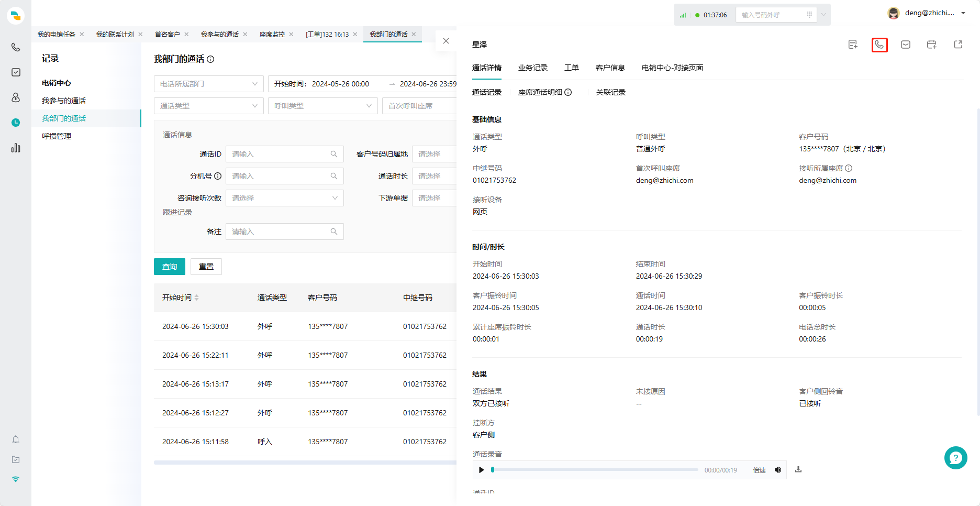Screen dimensions: 980x506
Task: Open 我参与的通话 in sidebar menu
Action: pyautogui.click(x=64, y=101)
